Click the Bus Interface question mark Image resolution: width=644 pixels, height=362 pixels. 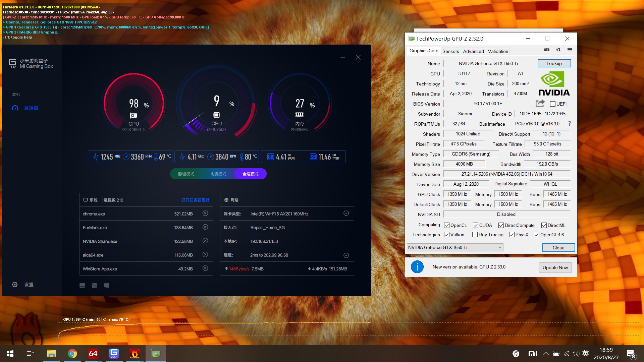(x=569, y=124)
